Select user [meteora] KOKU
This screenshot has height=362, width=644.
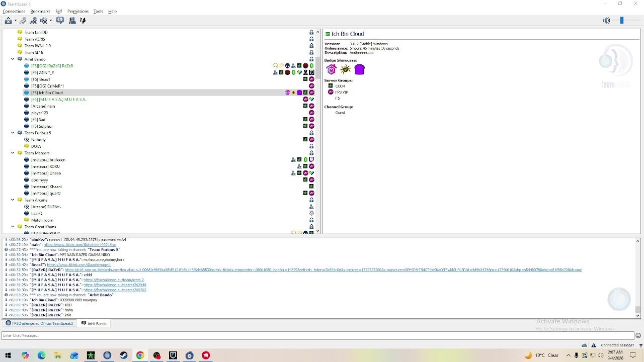point(45,166)
